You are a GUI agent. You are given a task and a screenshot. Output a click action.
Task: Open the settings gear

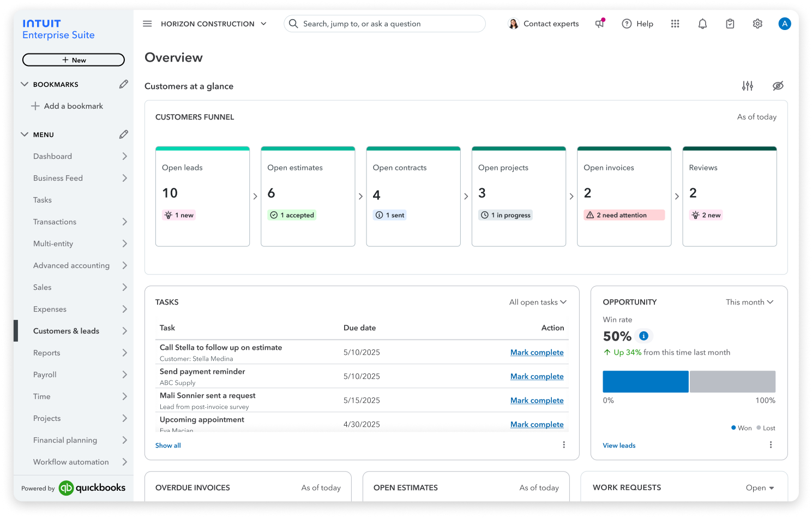(x=757, y=24)
